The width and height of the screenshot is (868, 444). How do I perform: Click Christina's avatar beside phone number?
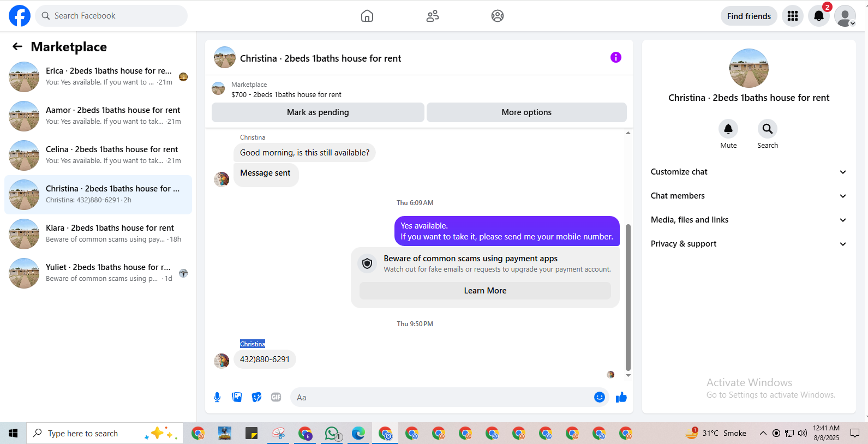pyautogui.click(x=222, y=361)
